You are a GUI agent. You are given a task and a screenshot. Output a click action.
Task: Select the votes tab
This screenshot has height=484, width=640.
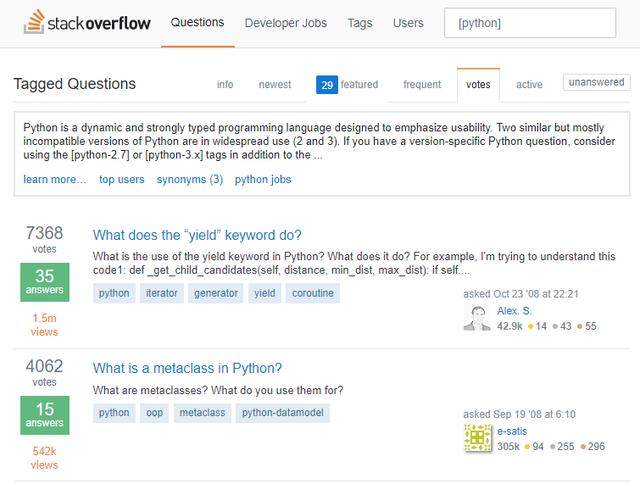point(478,84)
